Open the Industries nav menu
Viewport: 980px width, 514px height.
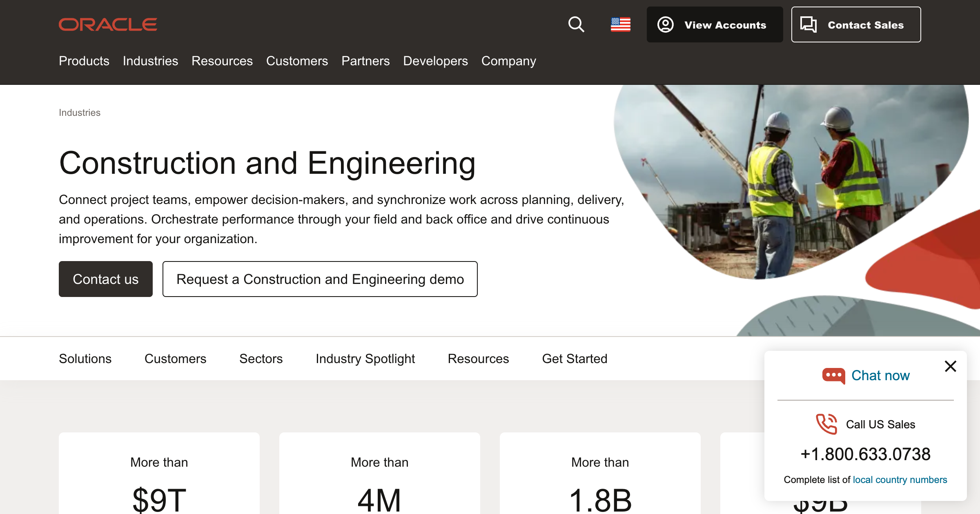coord(150,61)
